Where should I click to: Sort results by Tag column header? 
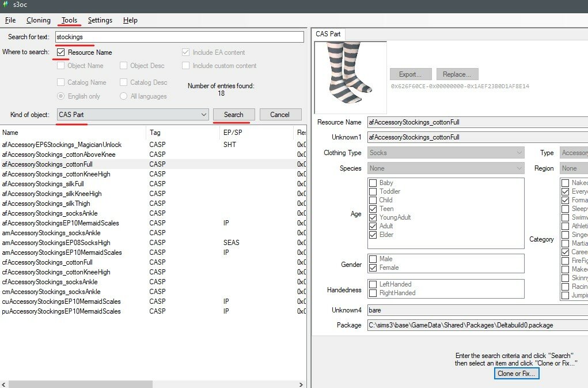pyautogui.click(x=182, y=133)
